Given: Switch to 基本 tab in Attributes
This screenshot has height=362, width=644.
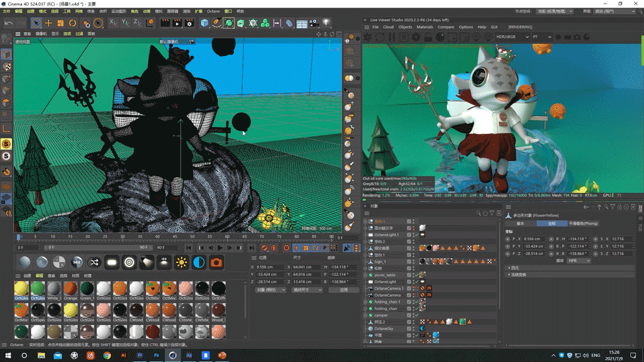Looking at the screenshot, I should click(520, 224).
